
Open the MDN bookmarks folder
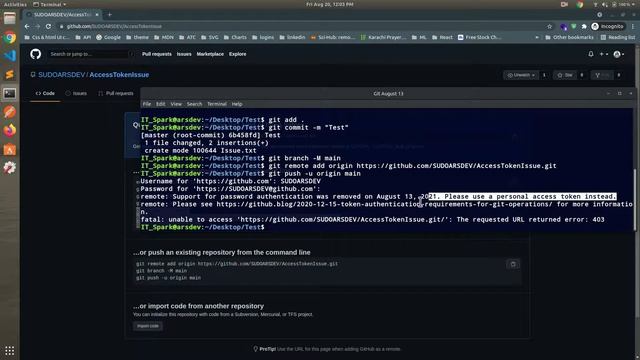[164, 37]
